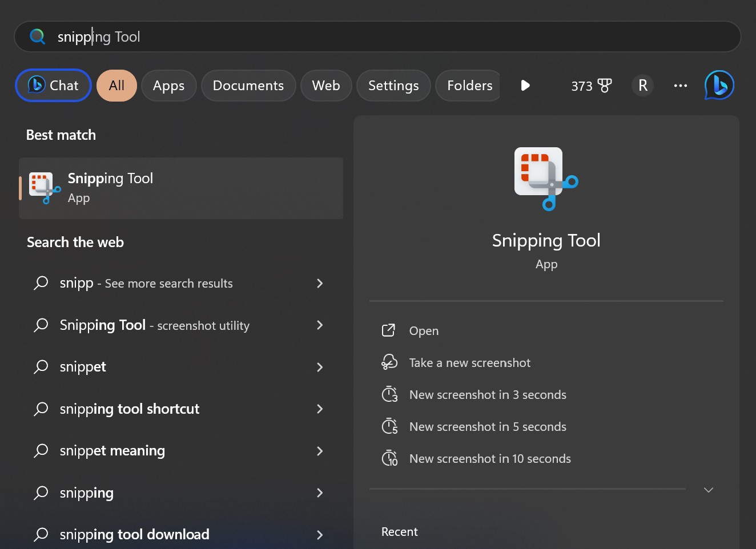The height and width of the screenshot is (549, 756).
Task: Select the Chat filter toggle
Action: coord(53,85)
